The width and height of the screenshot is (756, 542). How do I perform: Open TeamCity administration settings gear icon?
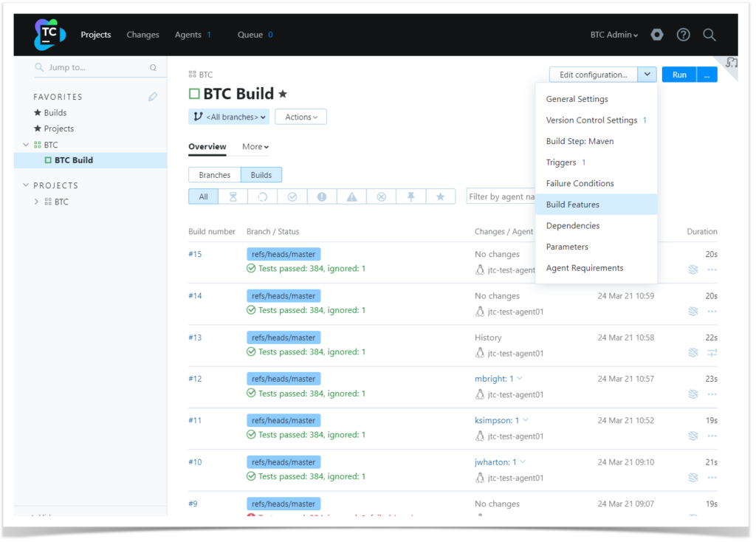tap(656, 34)
